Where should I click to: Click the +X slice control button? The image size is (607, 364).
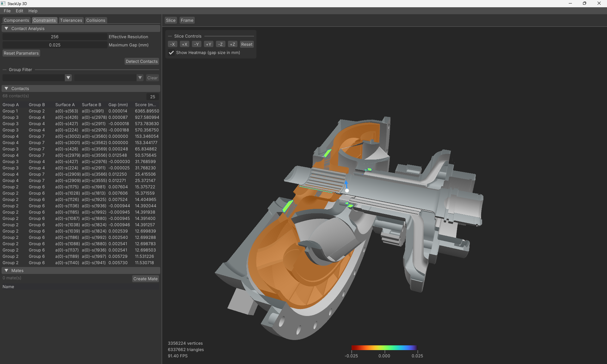[185, 44]
